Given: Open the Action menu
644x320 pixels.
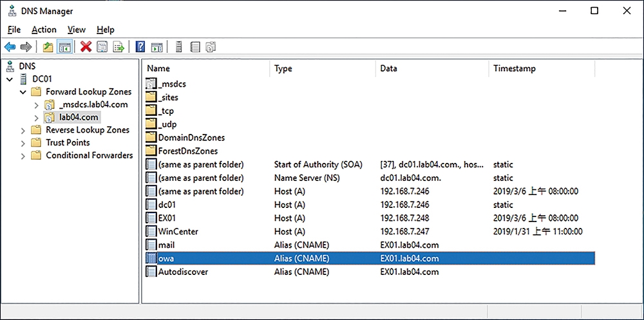Looking at the screenshot, I should click(44, 30).
